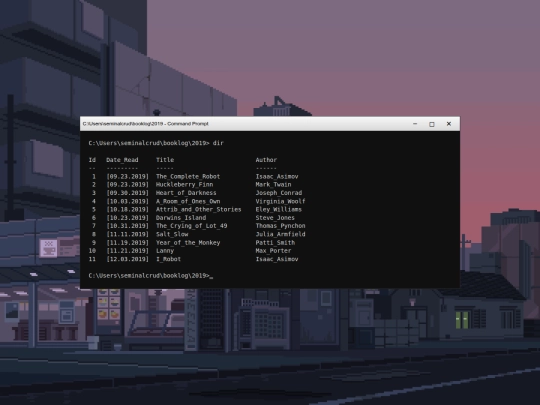Select the title 'Lanny'
The height and width of the screenshot is (405, 540).
point(165,251)
